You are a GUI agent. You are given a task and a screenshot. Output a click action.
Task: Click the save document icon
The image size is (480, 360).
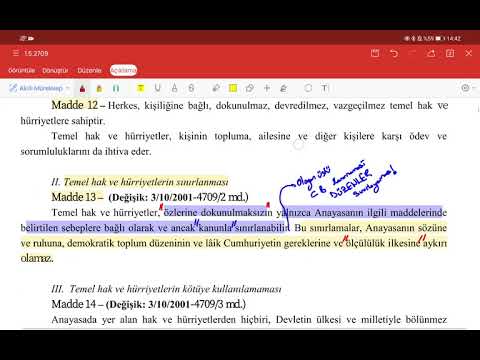(x=375, y=53)
